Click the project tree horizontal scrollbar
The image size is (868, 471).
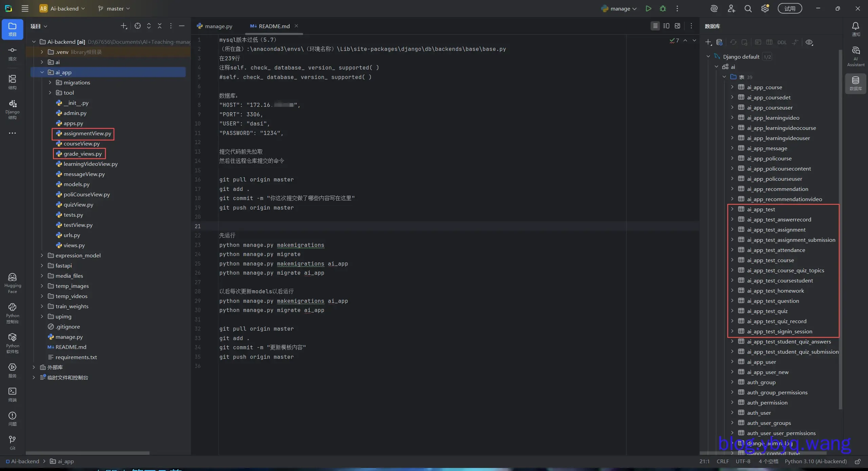87,453
